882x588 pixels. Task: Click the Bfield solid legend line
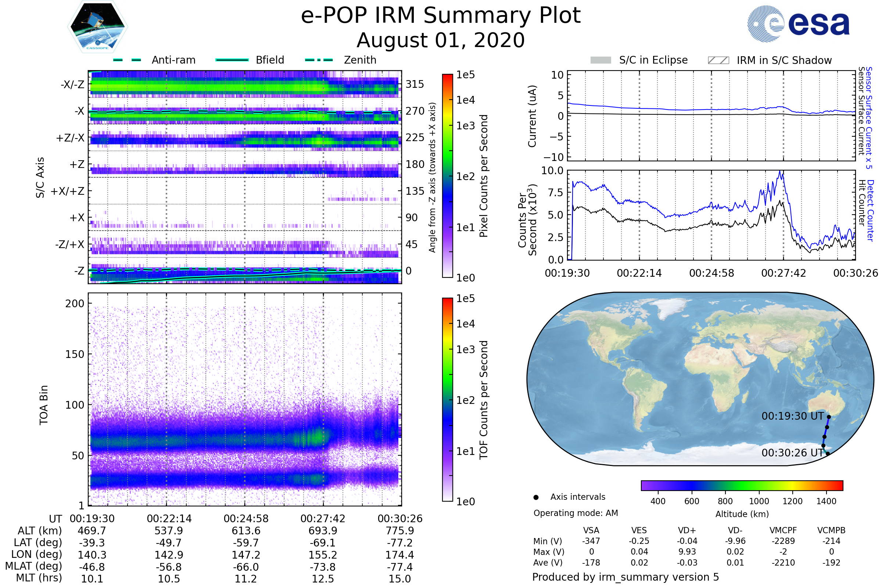232,60
